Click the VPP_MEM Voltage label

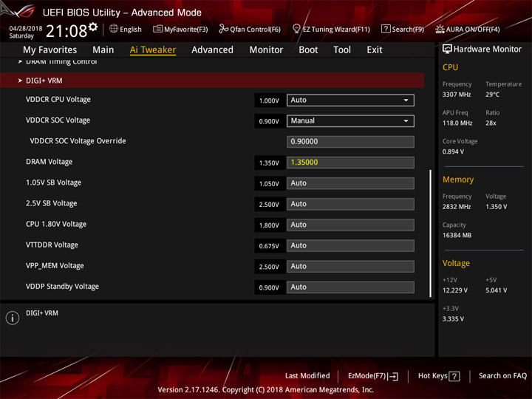(x=55, y=266)
